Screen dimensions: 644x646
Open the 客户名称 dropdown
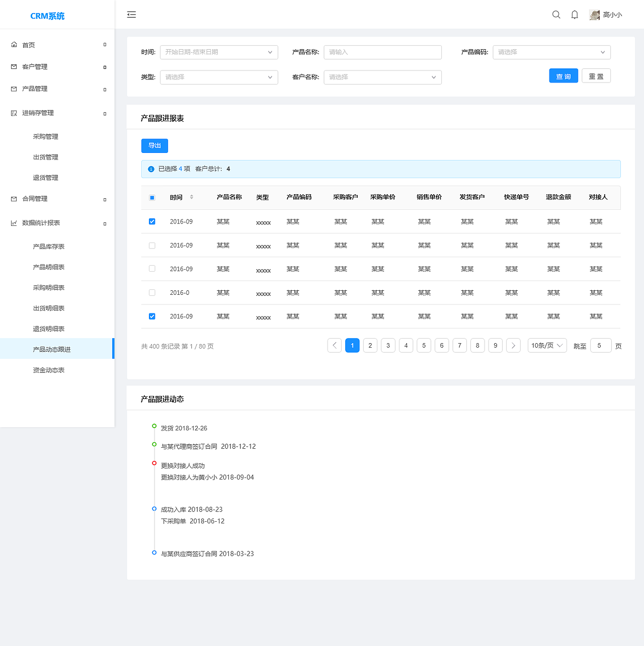[383, 77]
